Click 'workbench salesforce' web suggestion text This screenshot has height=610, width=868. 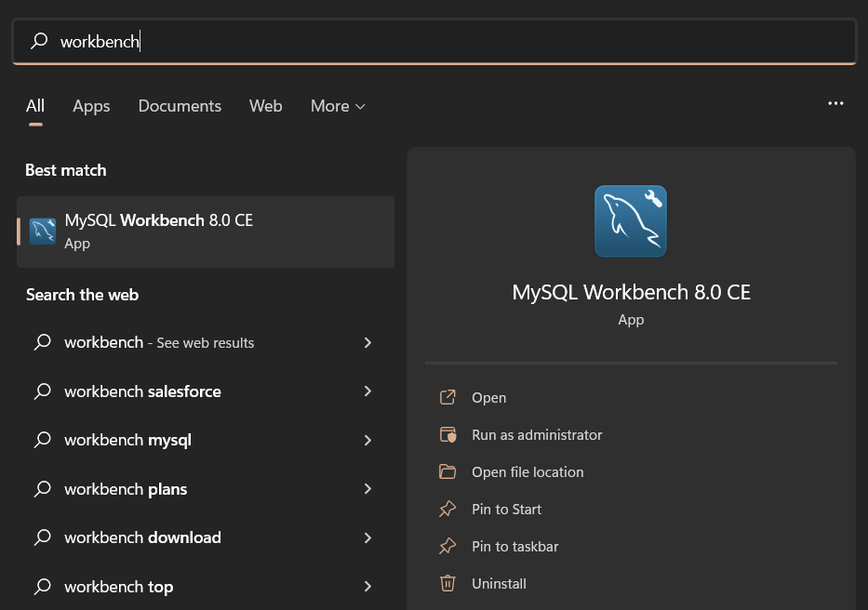tap(142, 391)
